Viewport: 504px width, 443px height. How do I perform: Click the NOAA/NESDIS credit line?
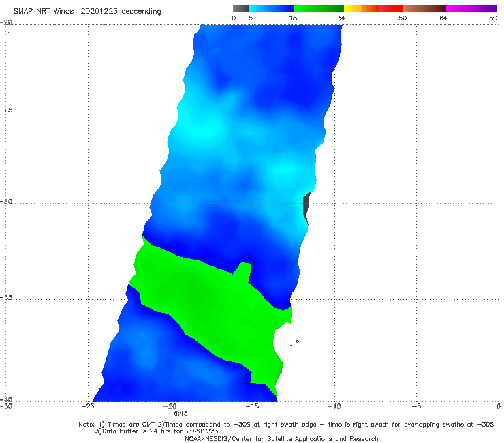coord(281,438)
